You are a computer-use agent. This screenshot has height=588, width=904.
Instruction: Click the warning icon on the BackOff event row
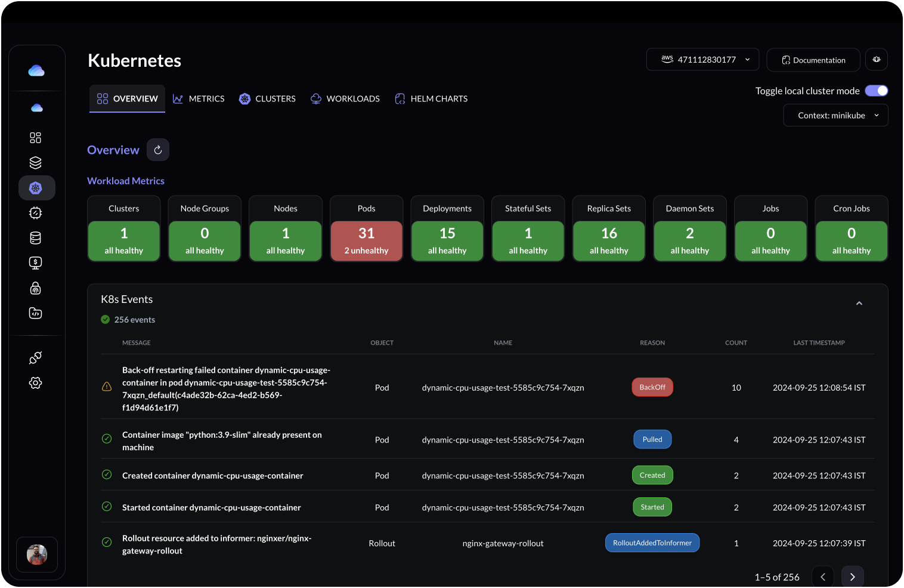pos(107,386)
